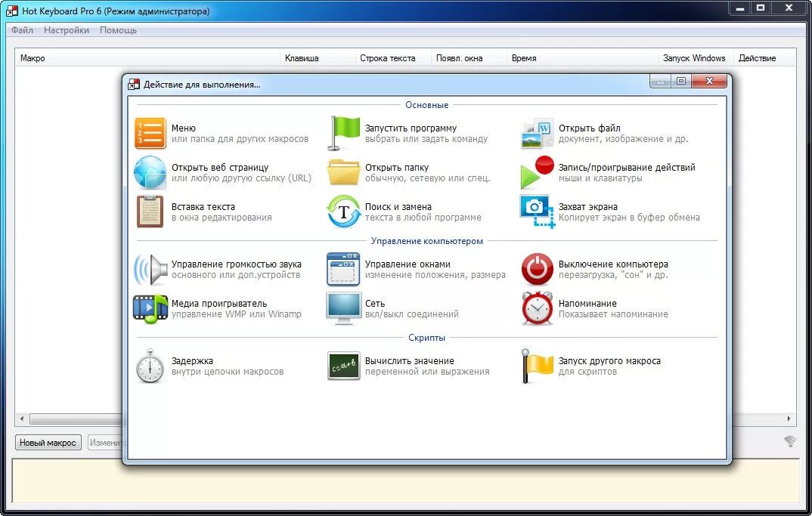Open the Файл menu
Image resolution: width=812 pixels, height=516 pixels.
(22, 30)
